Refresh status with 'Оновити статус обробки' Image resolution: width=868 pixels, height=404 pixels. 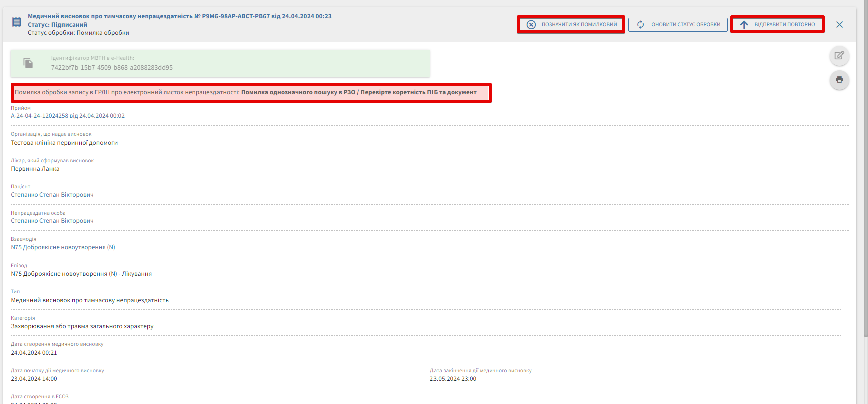click(x=678, y=25)
